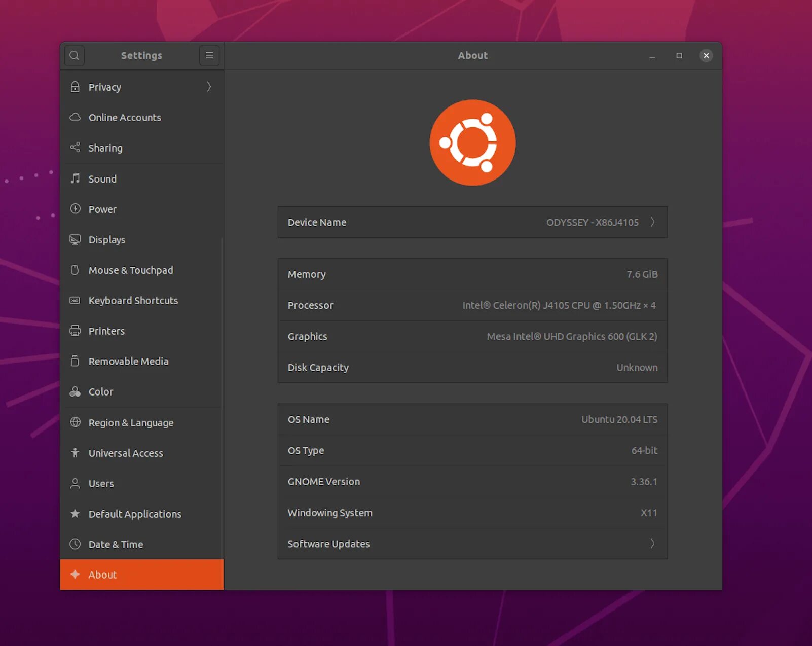Click the Privacy lock icon
This screenshot has height=646, width=812.
[x=75, y=87]
